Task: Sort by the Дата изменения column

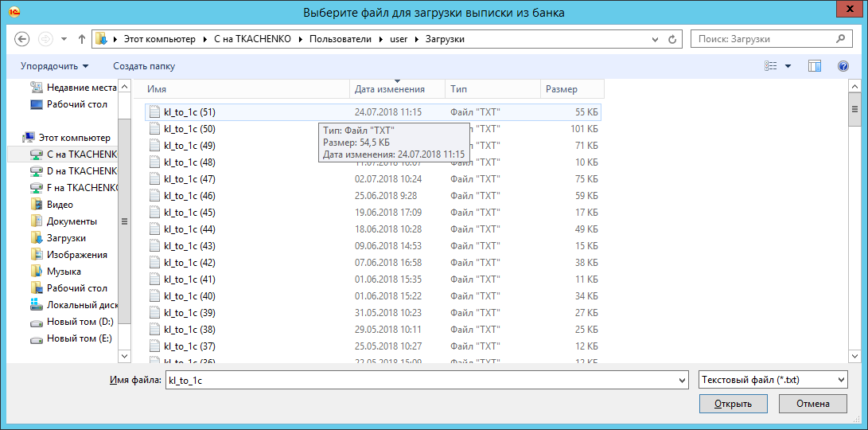Action: (x=390, y=89)
